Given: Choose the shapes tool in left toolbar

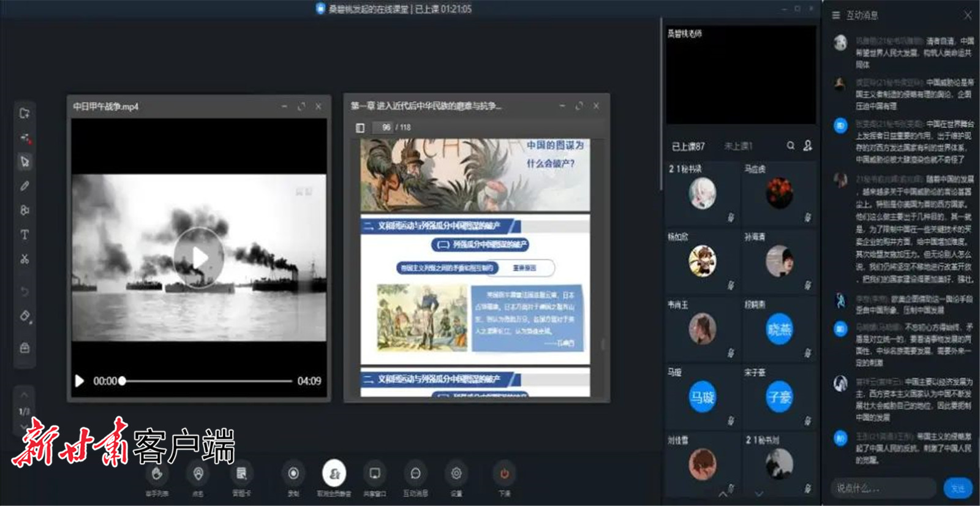Looking at the screenshot, I should (x=25, y=210).
